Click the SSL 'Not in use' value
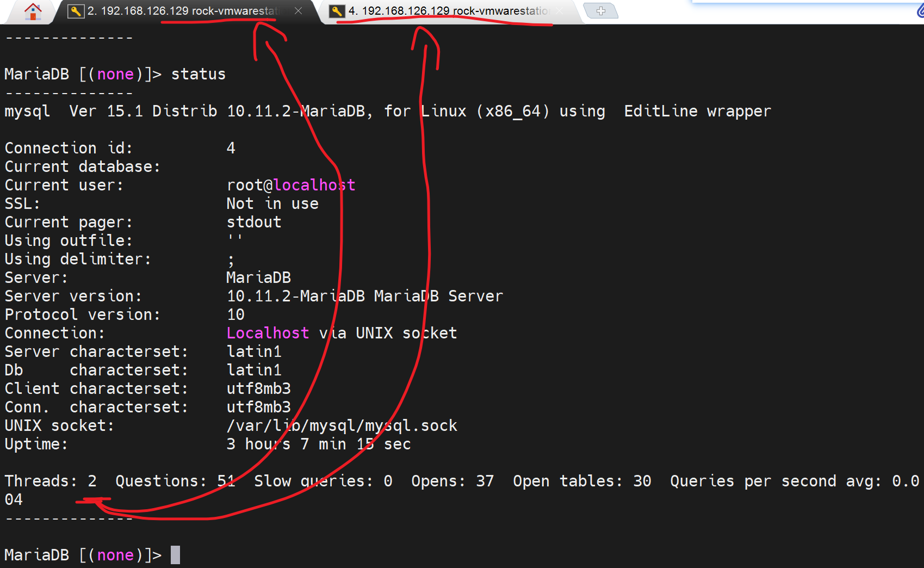924x568 pixels. 272,203
